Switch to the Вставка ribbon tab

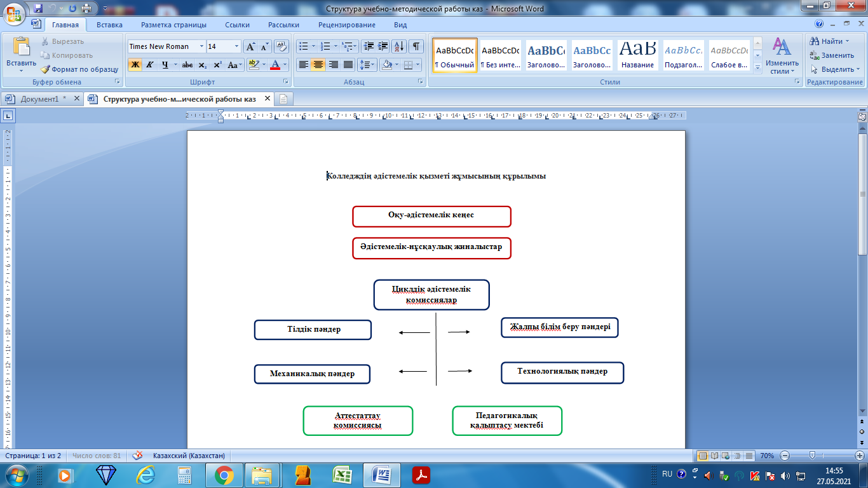tap(109, 25)
